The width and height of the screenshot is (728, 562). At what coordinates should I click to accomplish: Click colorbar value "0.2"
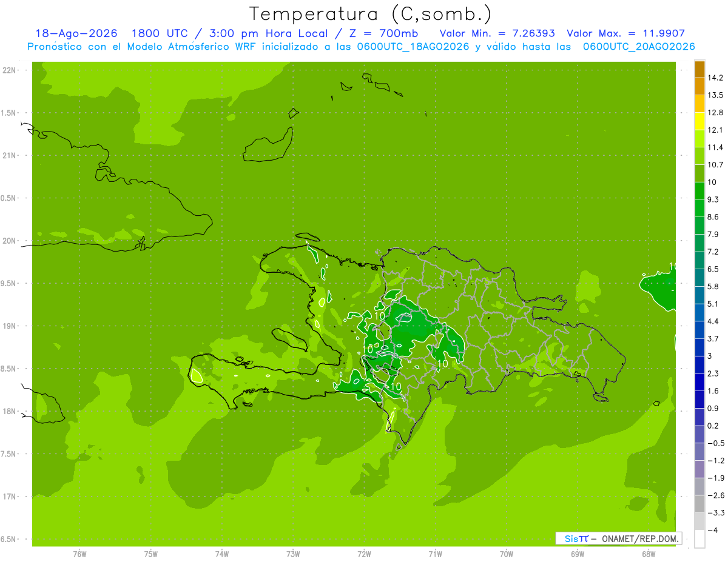coord(713,426)
